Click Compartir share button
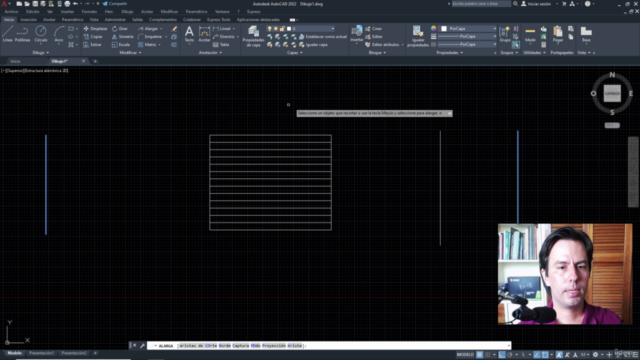Viewport: 640px width, 360px height. [115, 4]
